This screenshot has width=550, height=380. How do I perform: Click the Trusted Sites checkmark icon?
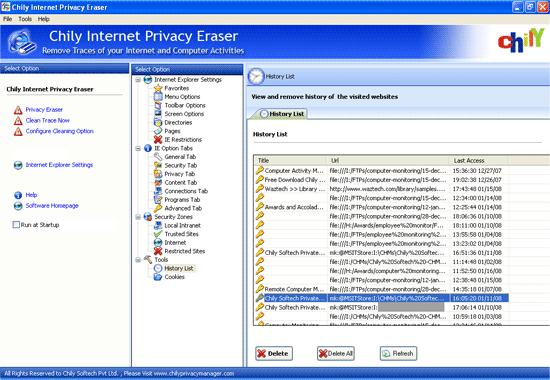click(x=158, y=234)
